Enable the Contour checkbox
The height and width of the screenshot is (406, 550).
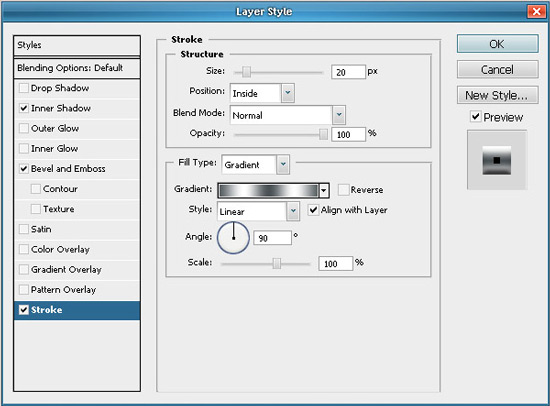point(35,189)
